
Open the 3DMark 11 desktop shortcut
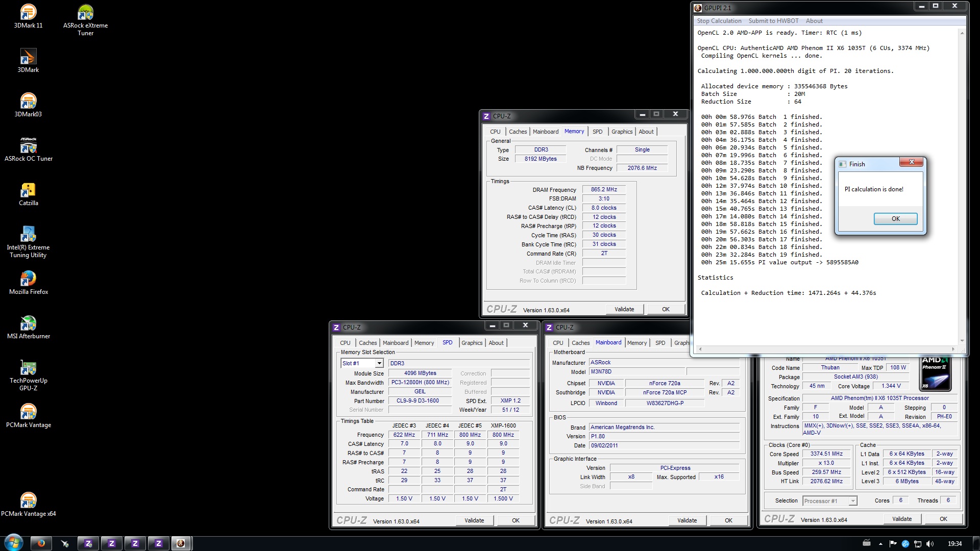28,16
